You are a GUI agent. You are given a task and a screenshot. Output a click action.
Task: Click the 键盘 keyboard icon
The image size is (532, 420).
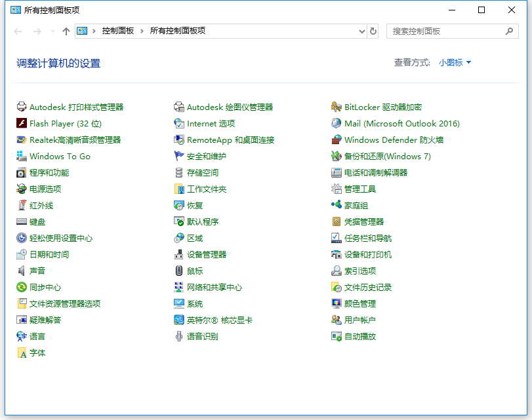22,221
